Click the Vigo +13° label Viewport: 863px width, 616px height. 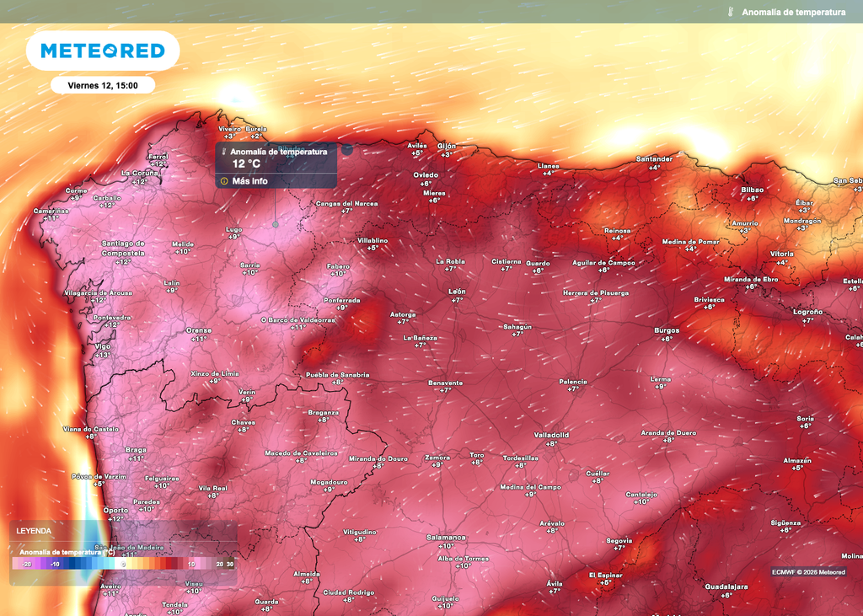pos(103,351)
